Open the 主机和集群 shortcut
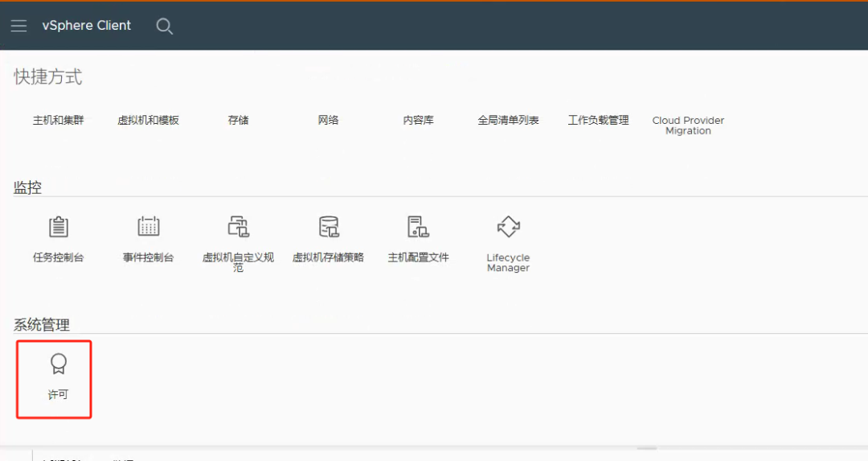868x461 pixels. coord(58,120)
